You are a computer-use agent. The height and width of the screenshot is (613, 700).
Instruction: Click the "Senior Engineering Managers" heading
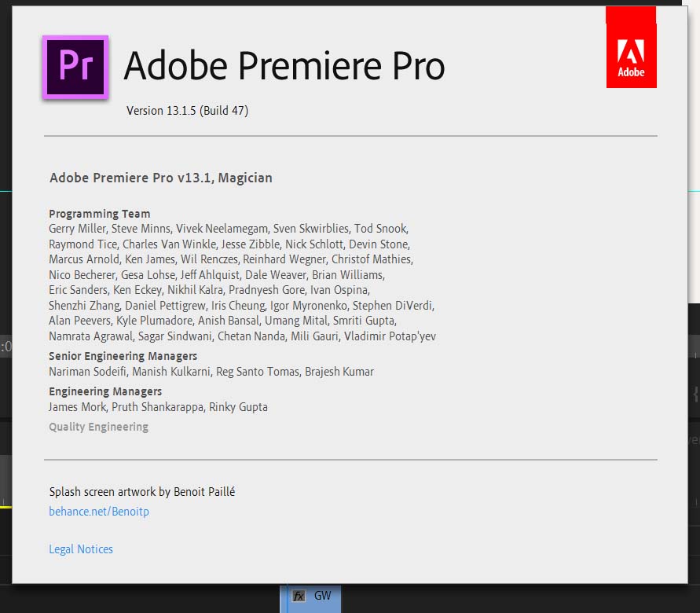tap(124, 356)
